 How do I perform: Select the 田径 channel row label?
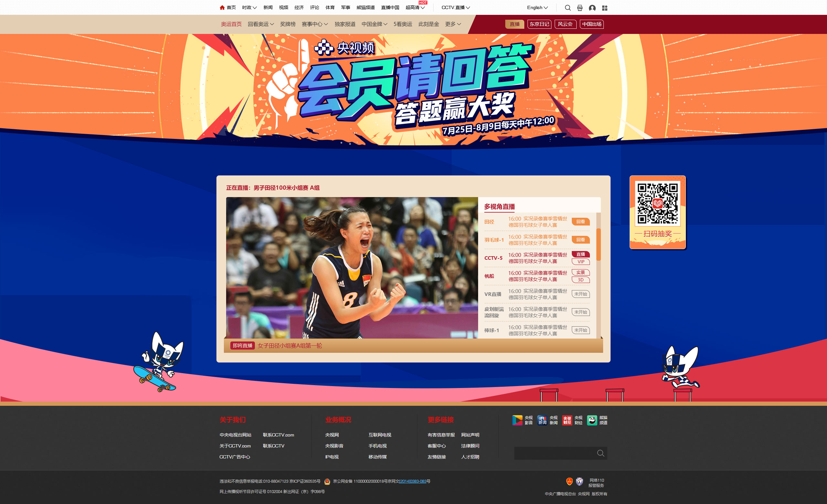[x=489, y=222]
